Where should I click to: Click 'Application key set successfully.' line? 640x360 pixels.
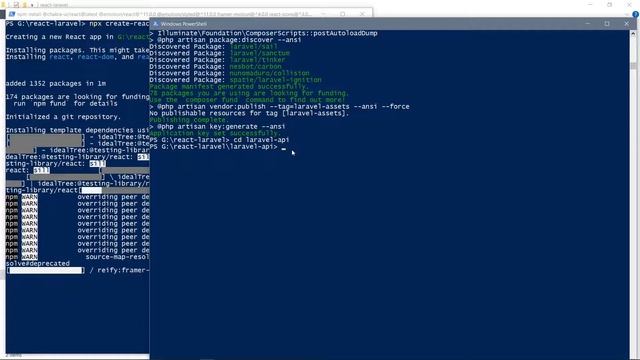(215, 133)
